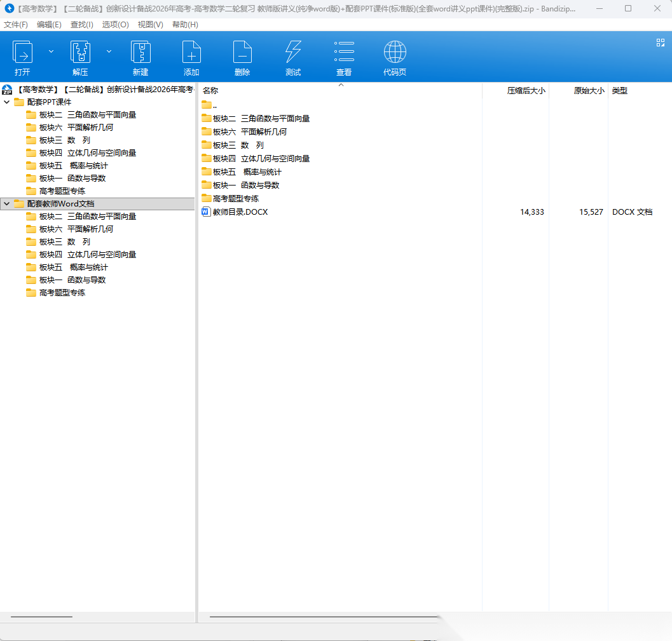Select 高考题型专练 folder in file list
Screen dimensions: 672x641
(x=235, y=199)
